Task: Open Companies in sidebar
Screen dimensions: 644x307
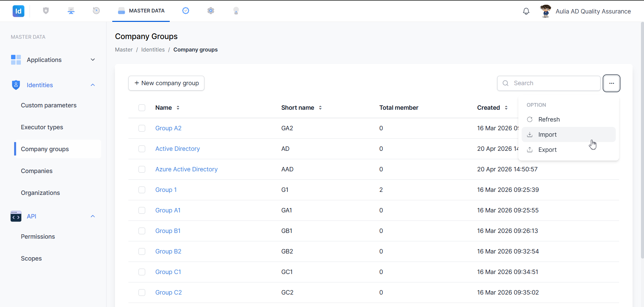Action: click(37, 171)
